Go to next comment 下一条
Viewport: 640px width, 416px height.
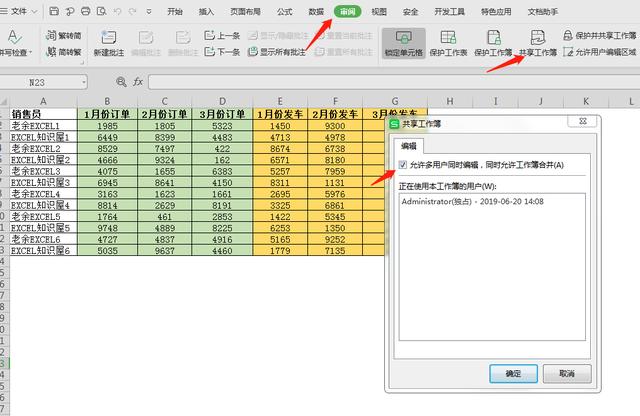click(222, 52)
